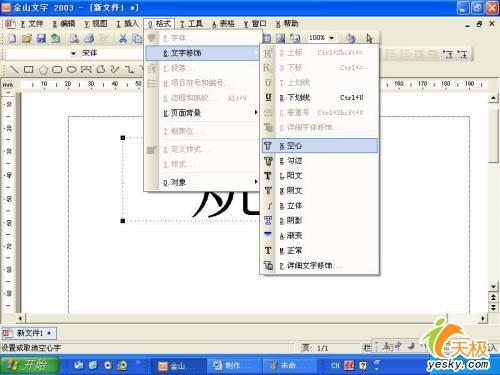This screenshot has height=375, width=500.
Task: Click the next page double-arrow button
Action: tap(493, 307)
